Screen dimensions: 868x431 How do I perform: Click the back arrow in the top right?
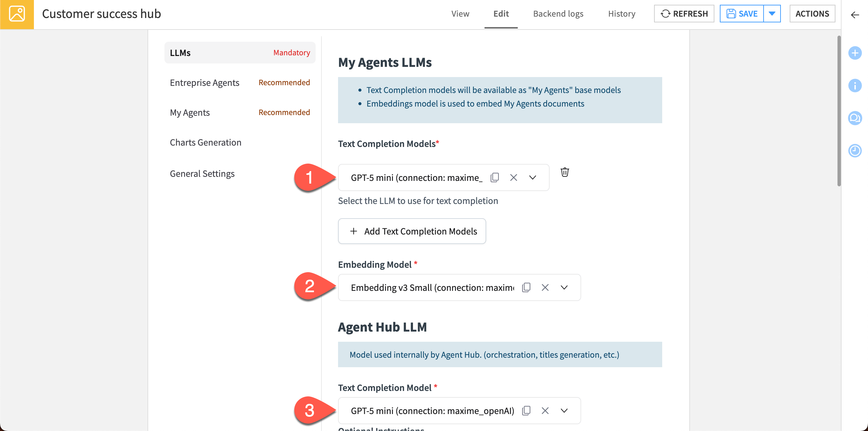(855, 15)
